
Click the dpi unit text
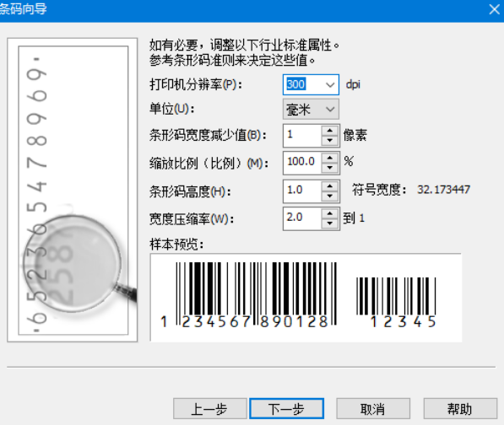[353, 84]
